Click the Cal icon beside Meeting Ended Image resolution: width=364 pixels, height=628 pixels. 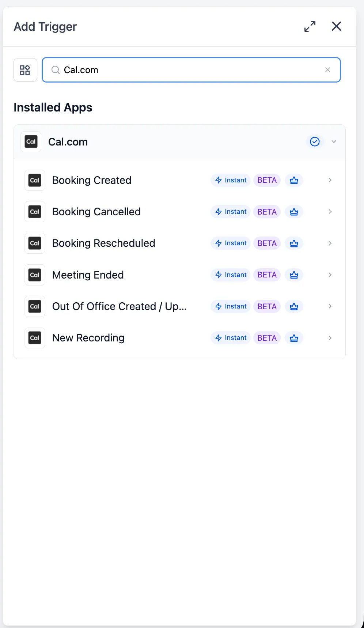pos(35,275)
